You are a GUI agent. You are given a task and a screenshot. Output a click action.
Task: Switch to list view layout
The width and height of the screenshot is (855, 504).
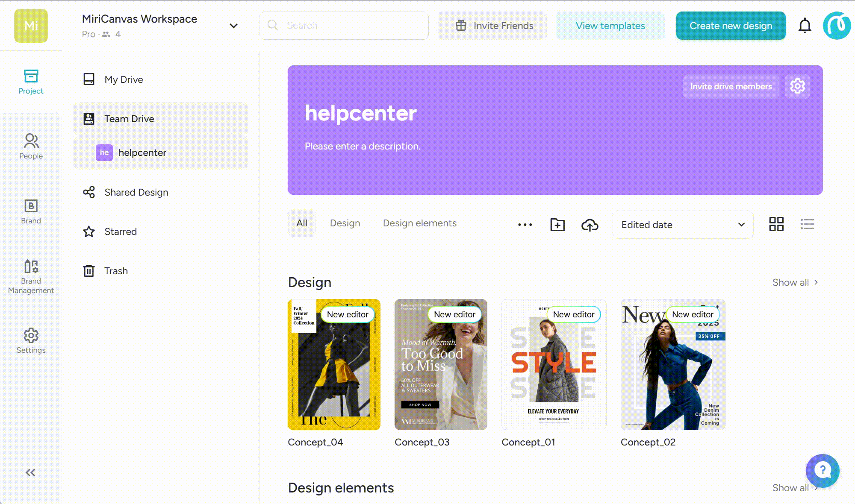click(807, 224)
